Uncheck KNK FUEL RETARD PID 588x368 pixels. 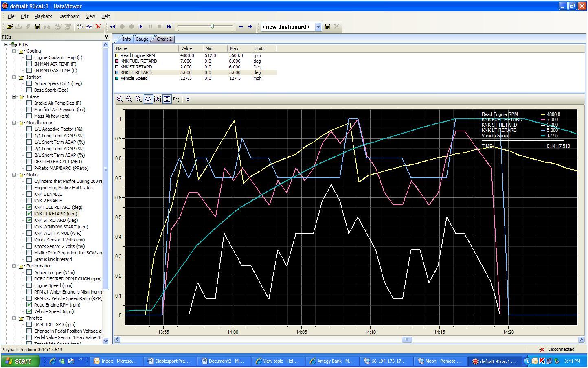point(29,207)
